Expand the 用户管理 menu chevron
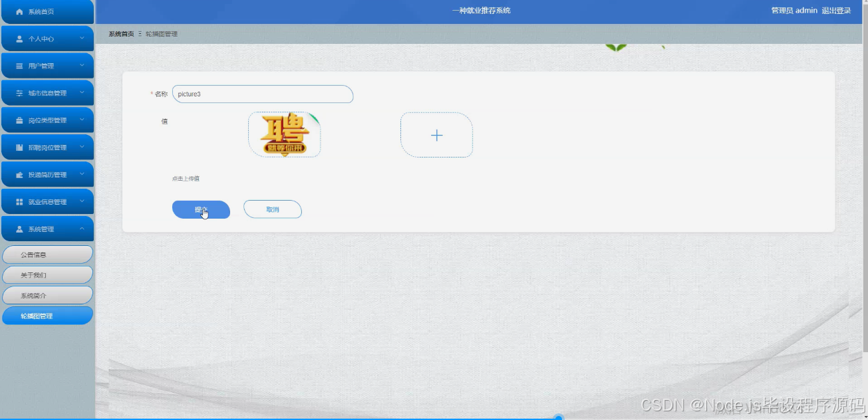Screen dimensions: 868x420 coord(82,66)
